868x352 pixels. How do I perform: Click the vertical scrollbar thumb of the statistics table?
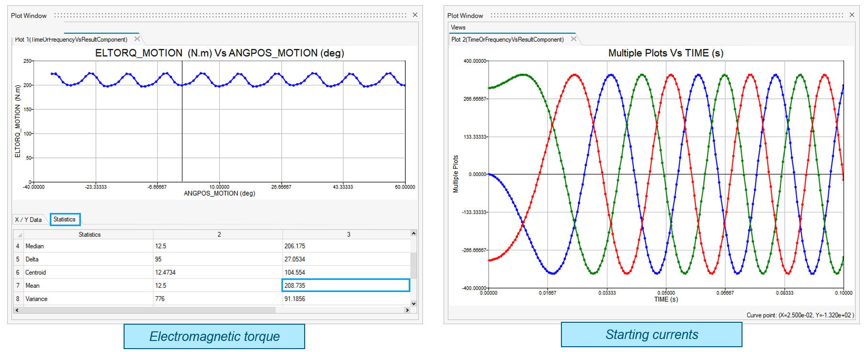pos(414,265)
